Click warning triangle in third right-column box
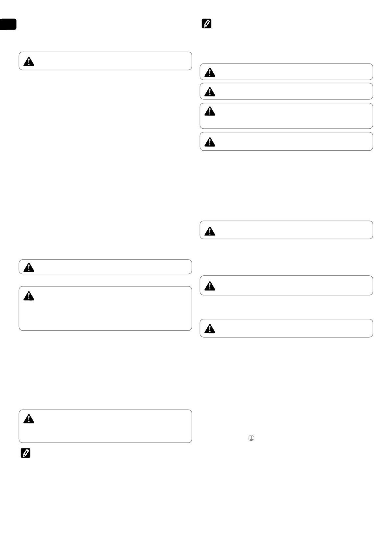Viewport: 392px width, 554px height. 210,112
